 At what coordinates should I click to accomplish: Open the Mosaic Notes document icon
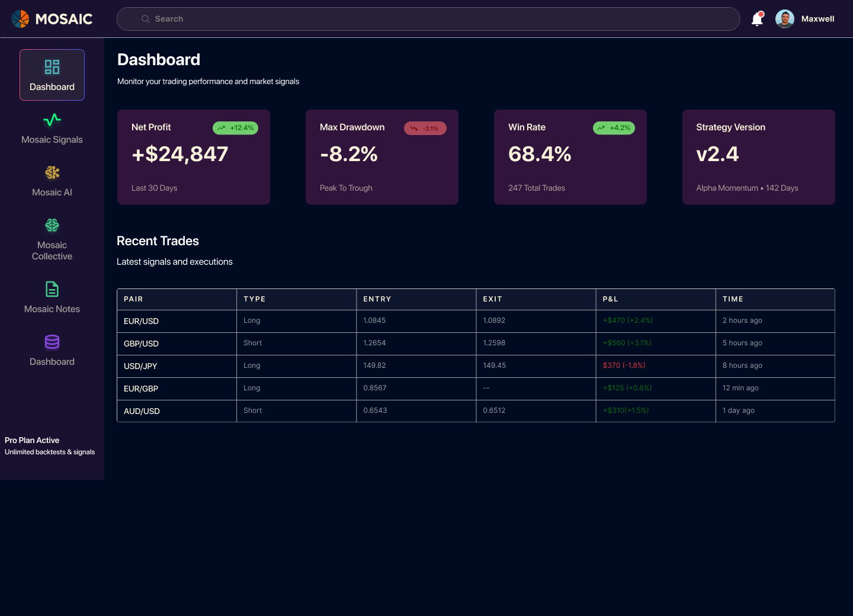pyautogui.click(x=52, y=289)
